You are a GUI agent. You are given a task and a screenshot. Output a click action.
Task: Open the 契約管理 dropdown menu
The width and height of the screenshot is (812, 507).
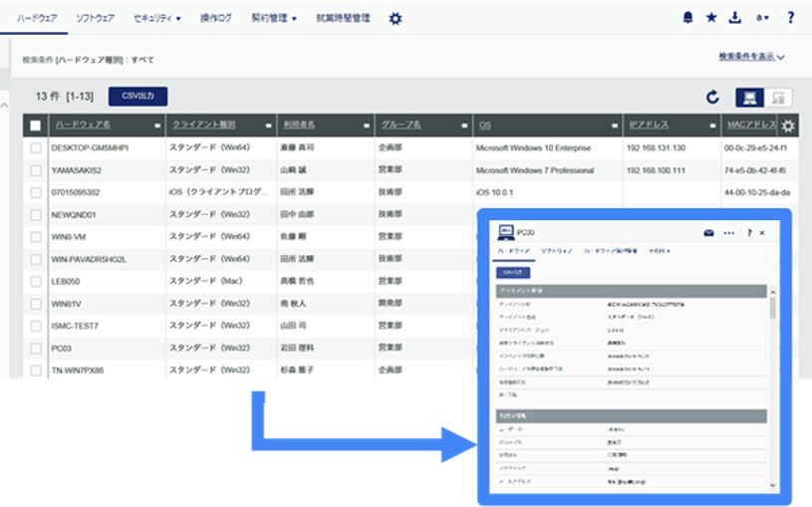pos(274,18)
